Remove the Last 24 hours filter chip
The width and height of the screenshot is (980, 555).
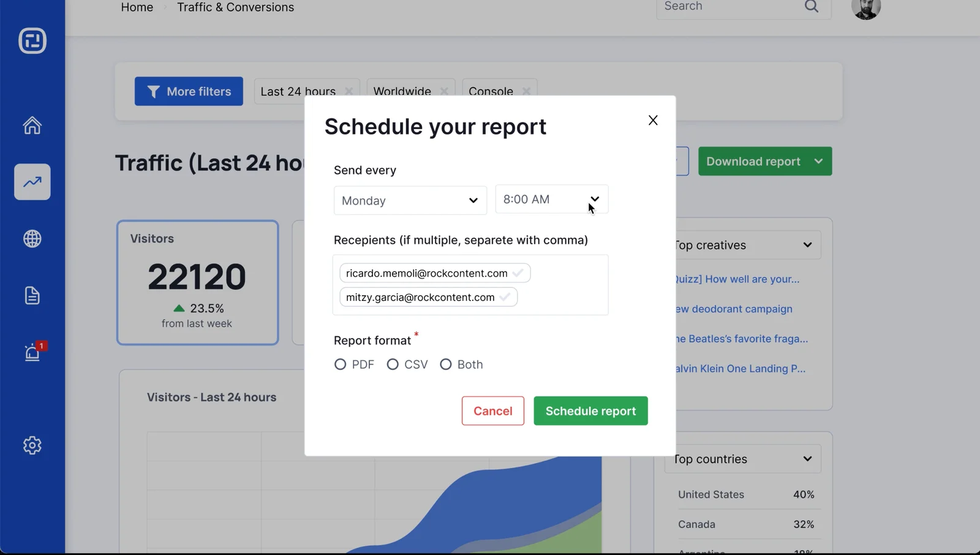(x=349, y=91)
